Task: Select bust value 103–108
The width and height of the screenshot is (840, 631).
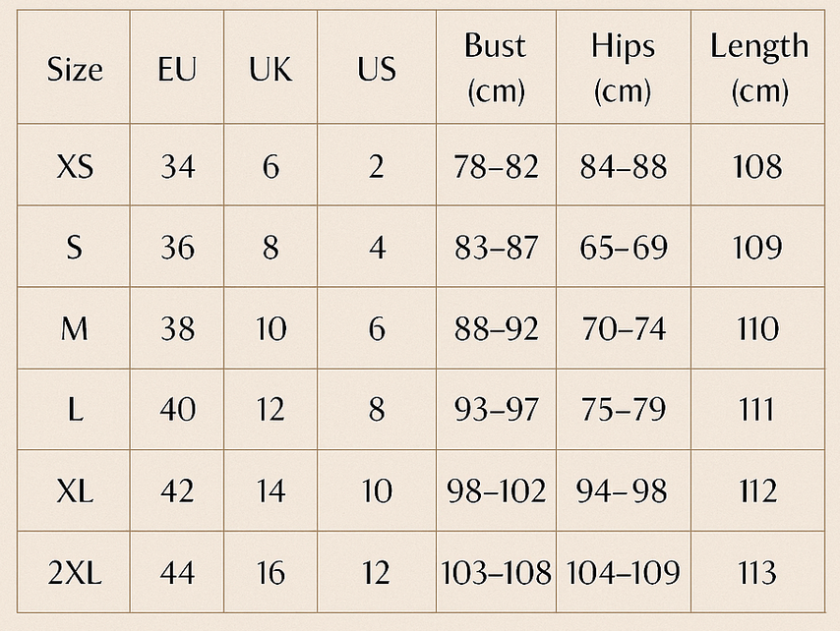Action: tap(496, 572)
